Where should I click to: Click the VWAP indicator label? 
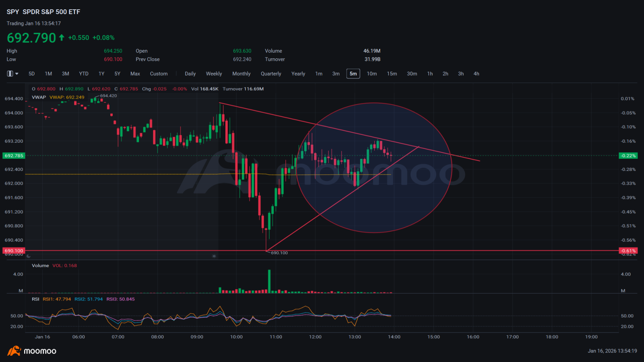coord(39,97)
